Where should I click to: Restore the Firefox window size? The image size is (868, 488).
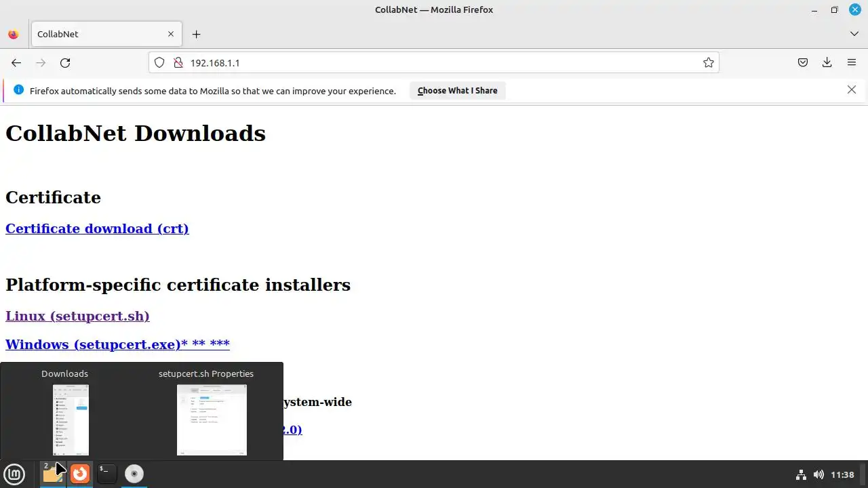click(x=834, y=9)
